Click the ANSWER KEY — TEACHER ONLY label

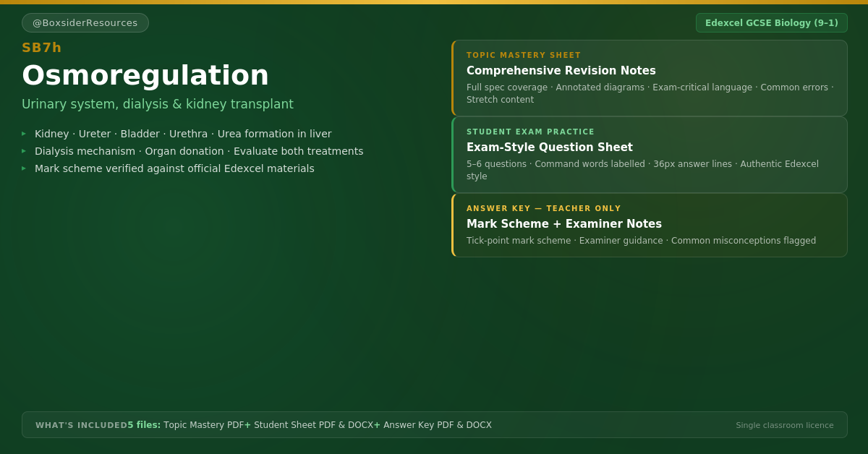click(544, 209)
